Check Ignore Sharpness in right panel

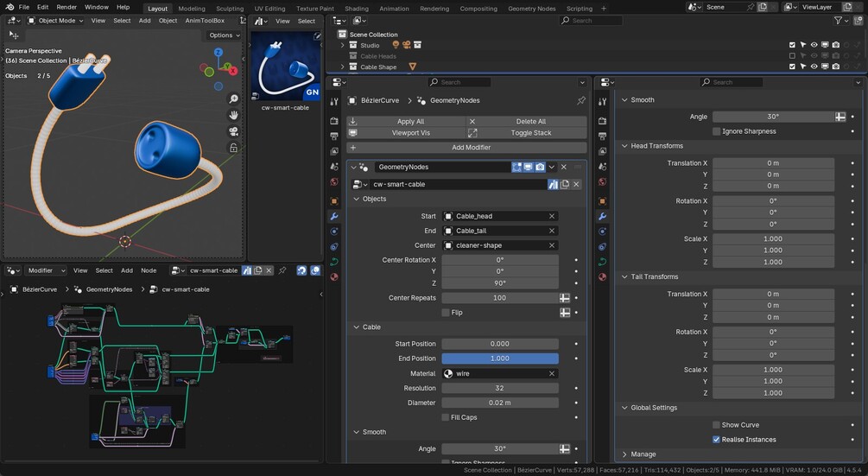click(x=716, y=131)
